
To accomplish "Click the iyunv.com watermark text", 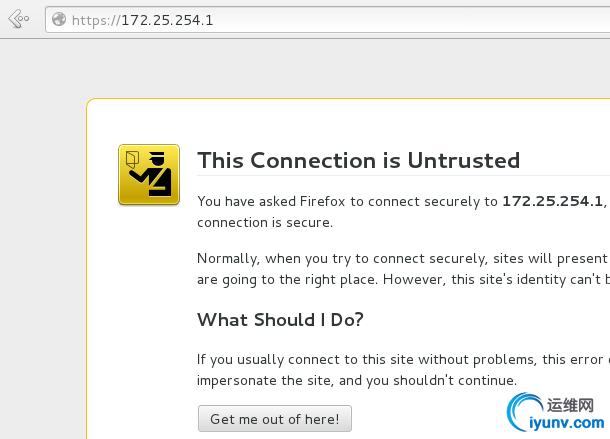I will tap(567, 423).
